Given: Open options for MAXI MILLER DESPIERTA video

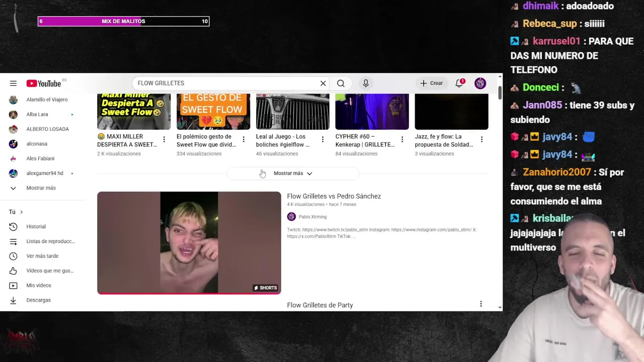Looking at the screenshot, I should [x=164, y=139].
